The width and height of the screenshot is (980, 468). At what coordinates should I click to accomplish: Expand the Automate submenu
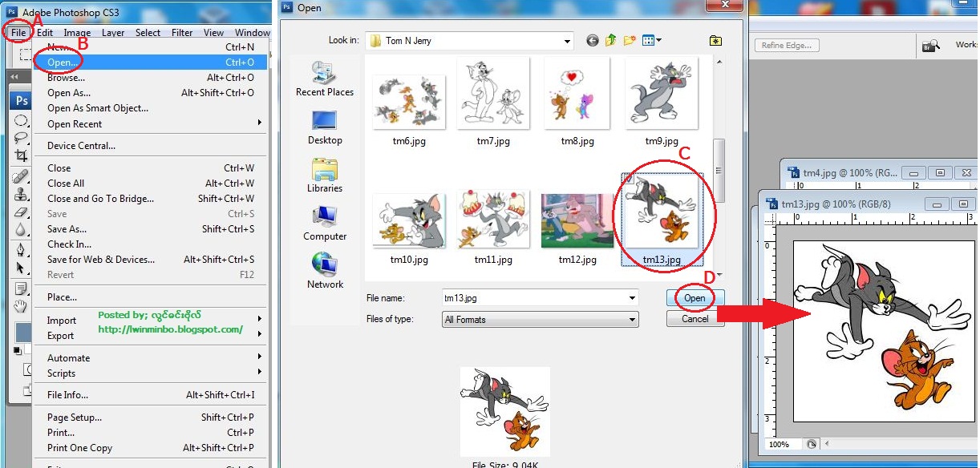tap(260, 357)
